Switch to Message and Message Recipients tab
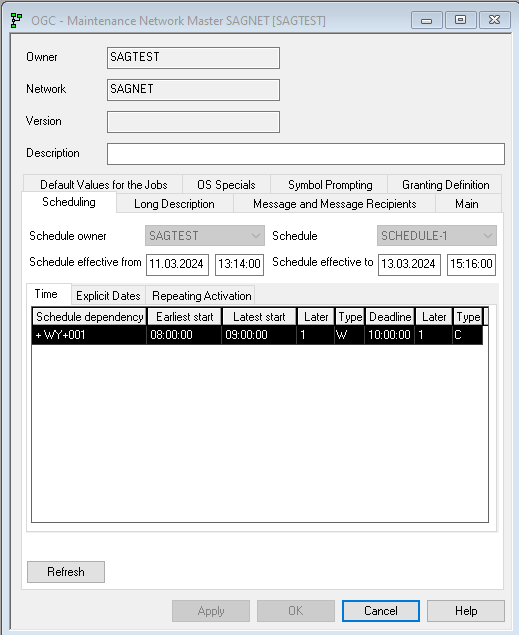This screenshot has width=519, height=635. coord(334,204)
